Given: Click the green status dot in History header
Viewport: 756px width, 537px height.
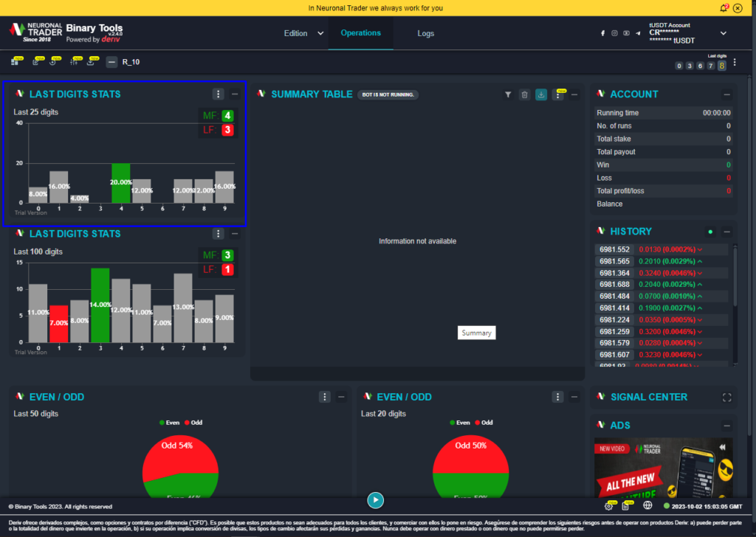Looking at the screenshot, I should [710, 232].
